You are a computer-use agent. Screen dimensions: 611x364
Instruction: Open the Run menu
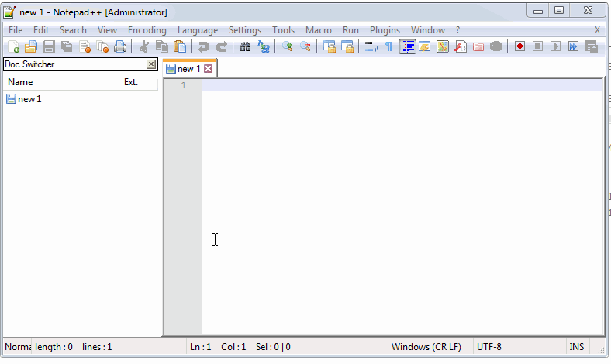point(350,30)
